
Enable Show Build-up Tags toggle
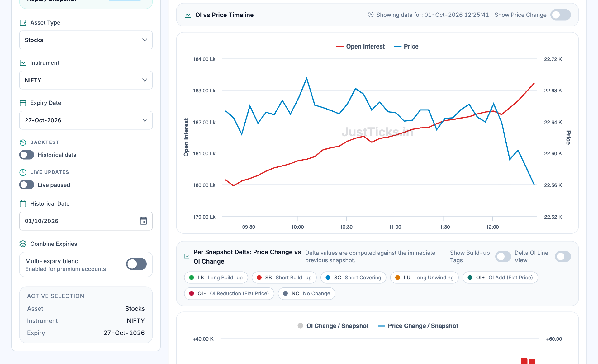[x=503, y=257]
